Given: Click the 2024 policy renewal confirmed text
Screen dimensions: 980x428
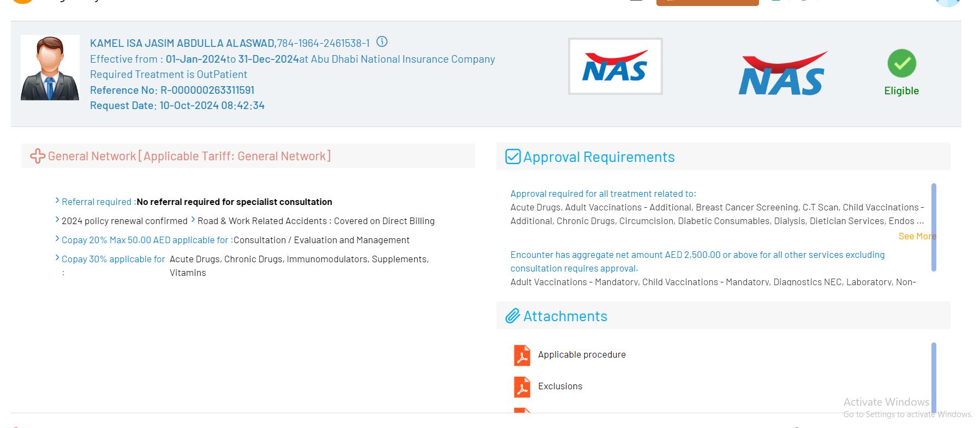Looking at the screenshot, I should point(124,221).
